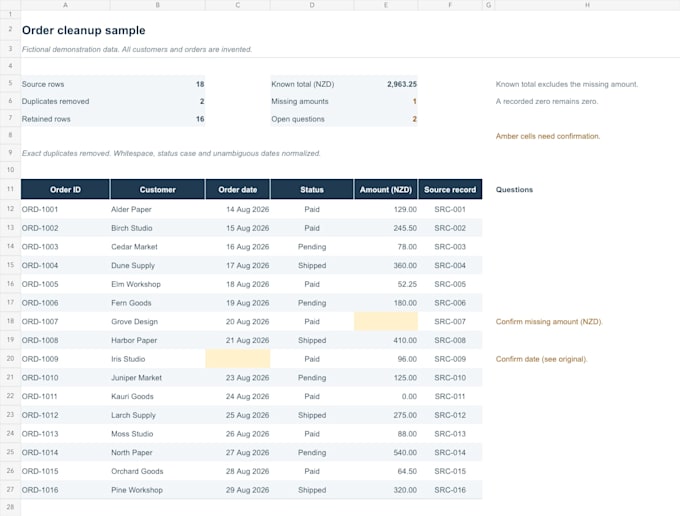Viewport: 680px width, 516px height.
Task: Select row header 11
Action: [x=10, y=189]
